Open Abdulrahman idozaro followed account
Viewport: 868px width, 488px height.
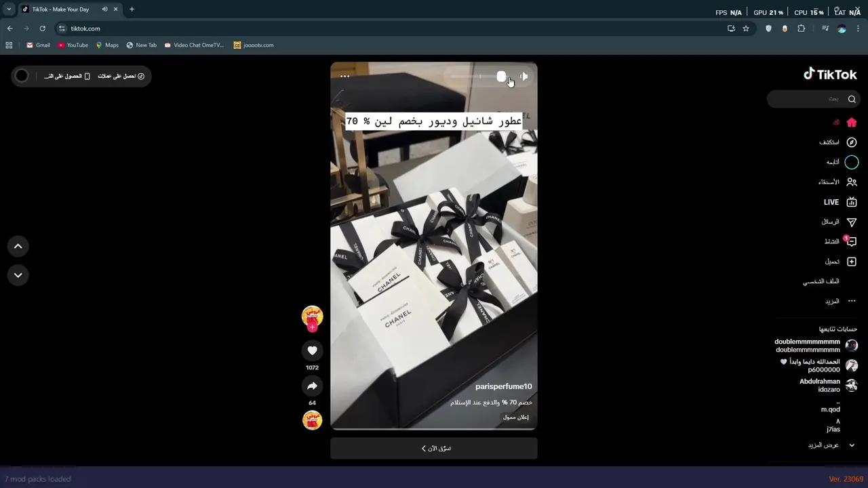point(828,386)
